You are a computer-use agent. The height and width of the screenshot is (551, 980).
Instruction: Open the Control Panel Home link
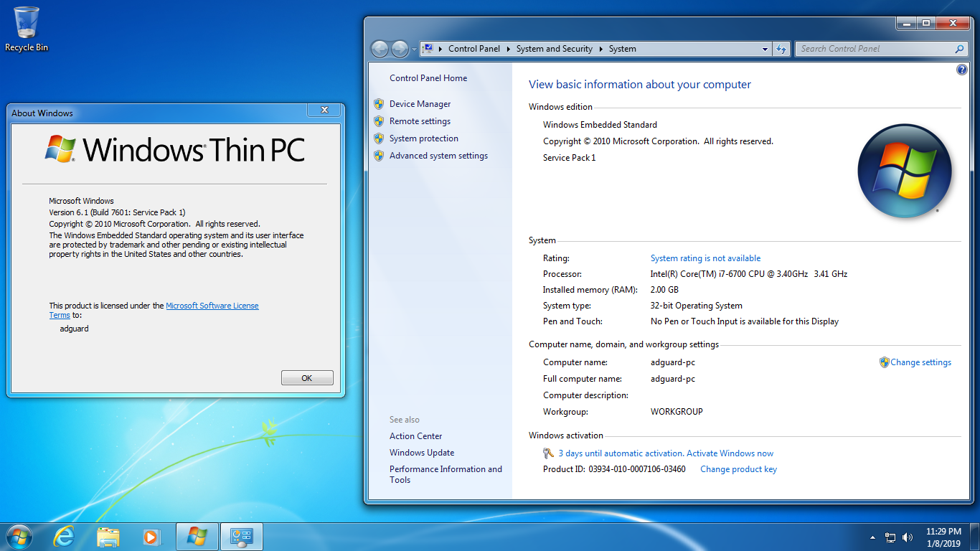point(428,78)
